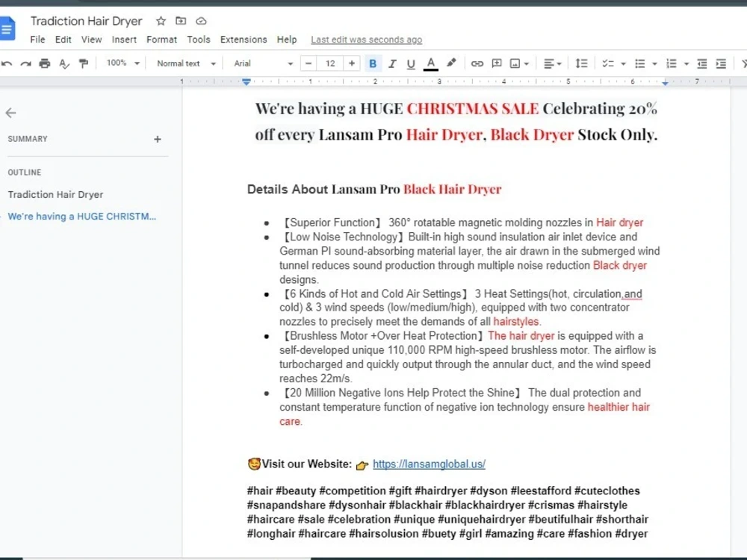Increase the font size
The height and width of the screenshot is (560, 747).
352,63
